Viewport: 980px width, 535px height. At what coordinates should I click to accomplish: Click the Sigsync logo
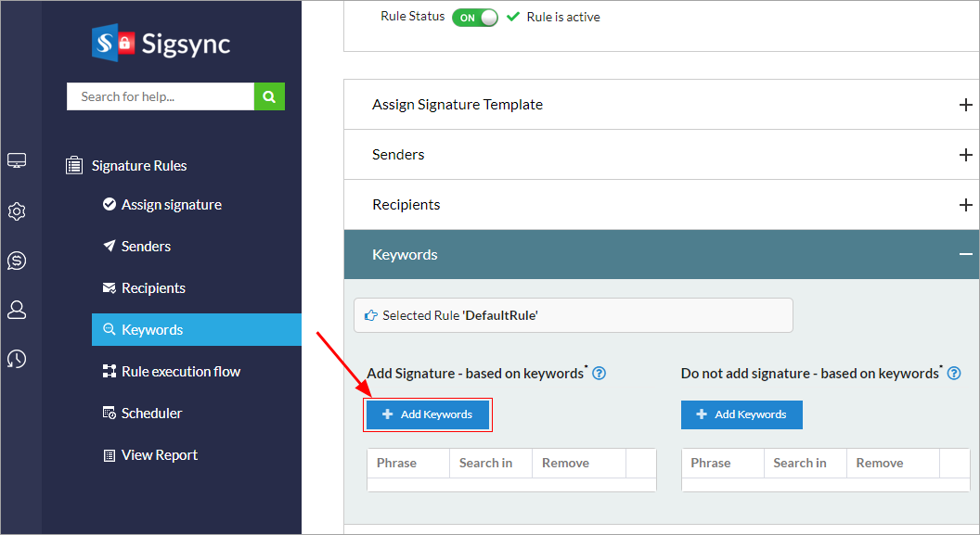(161, 44)
